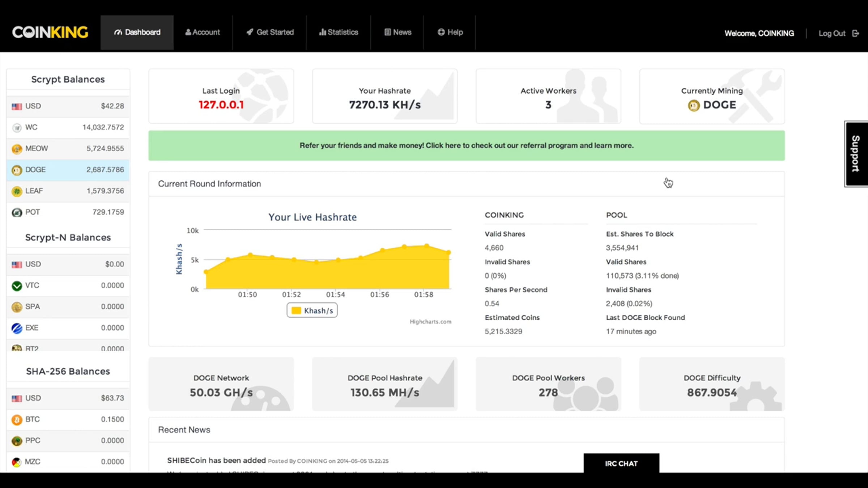Click the DOGE Pool Hashrate card

coord(385,384)
